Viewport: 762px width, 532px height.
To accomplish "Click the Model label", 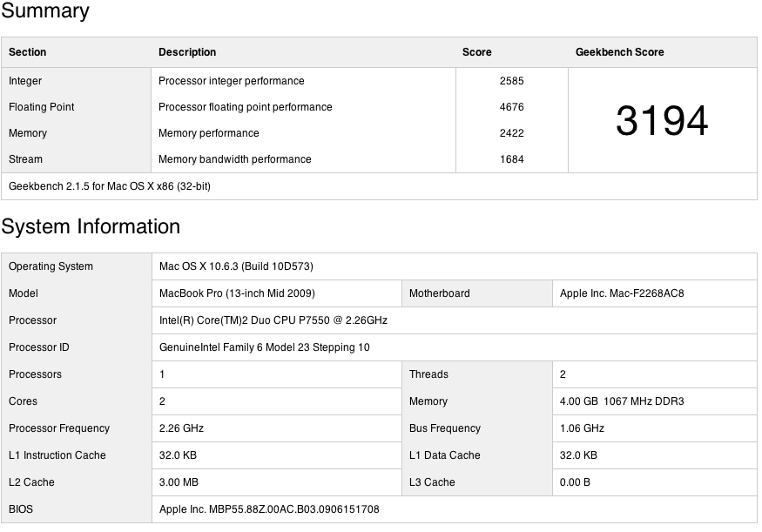I will coord(24,293).
